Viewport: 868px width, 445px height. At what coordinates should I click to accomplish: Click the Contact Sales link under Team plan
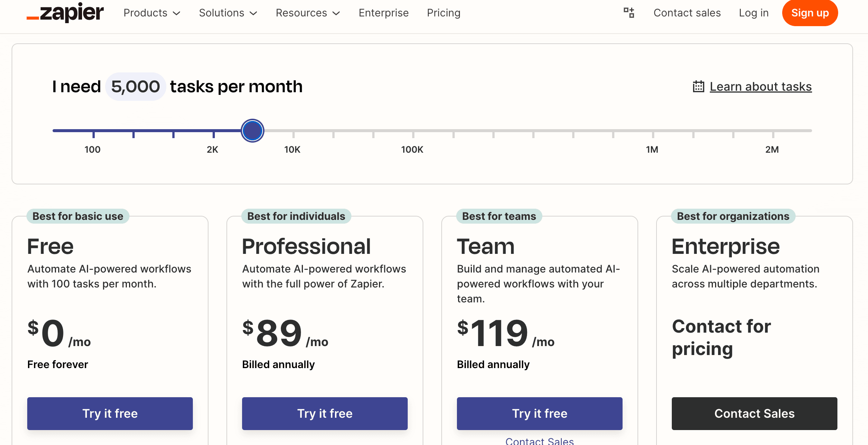click(540, 441)
